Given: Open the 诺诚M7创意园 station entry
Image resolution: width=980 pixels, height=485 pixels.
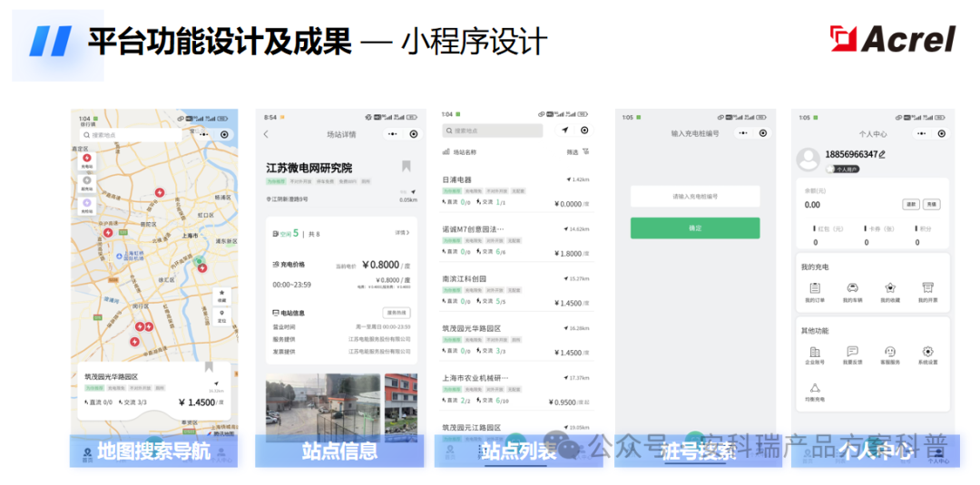Looking at the screenshot, I should click(515, 240).
